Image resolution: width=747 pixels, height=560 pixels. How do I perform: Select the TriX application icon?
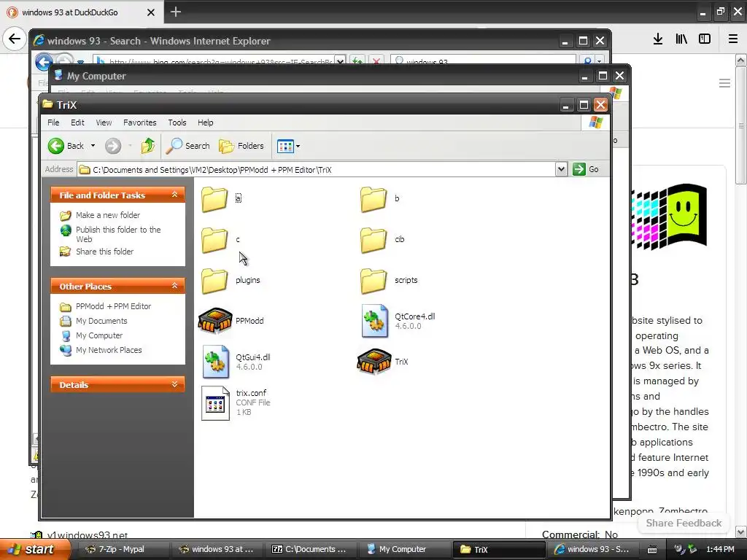[374, 362]
